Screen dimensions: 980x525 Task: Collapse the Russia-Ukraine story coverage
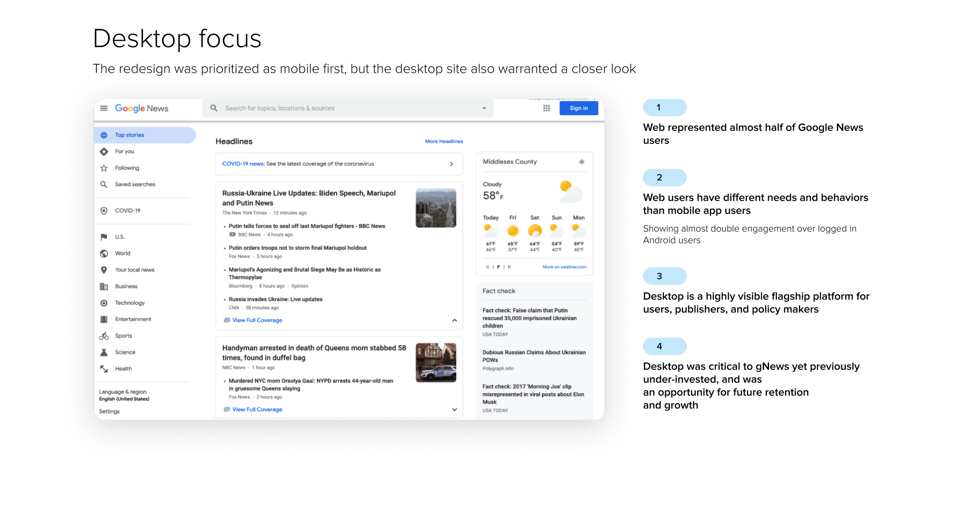tap(454, 320)
